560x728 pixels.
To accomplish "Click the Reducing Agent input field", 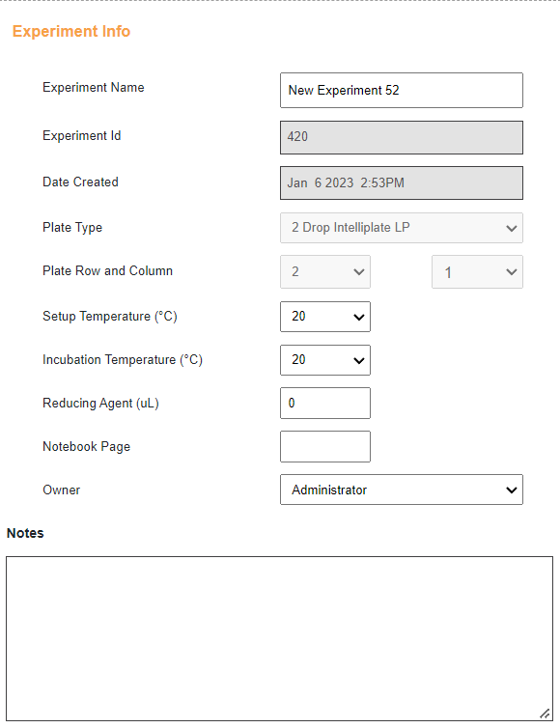I will coord(325,403).
